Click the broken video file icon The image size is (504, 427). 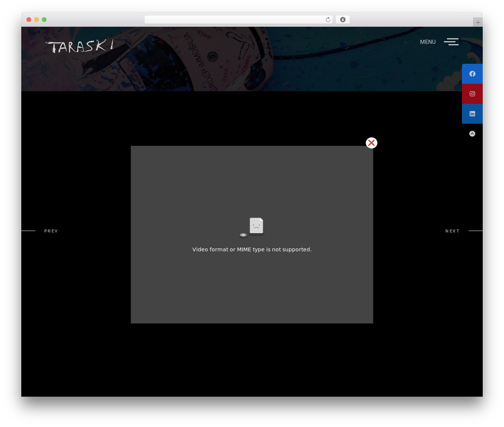click(252, 228)
